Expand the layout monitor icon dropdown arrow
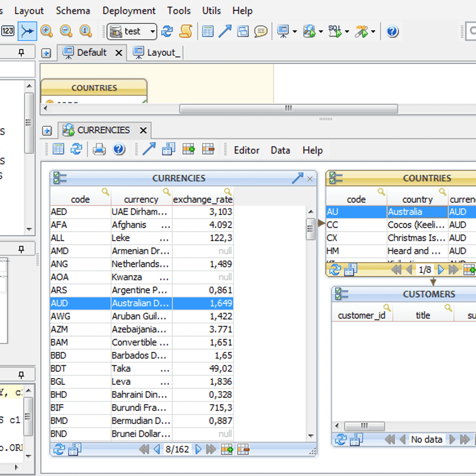This screenshot has width=476, height=476. click(295, 32)
